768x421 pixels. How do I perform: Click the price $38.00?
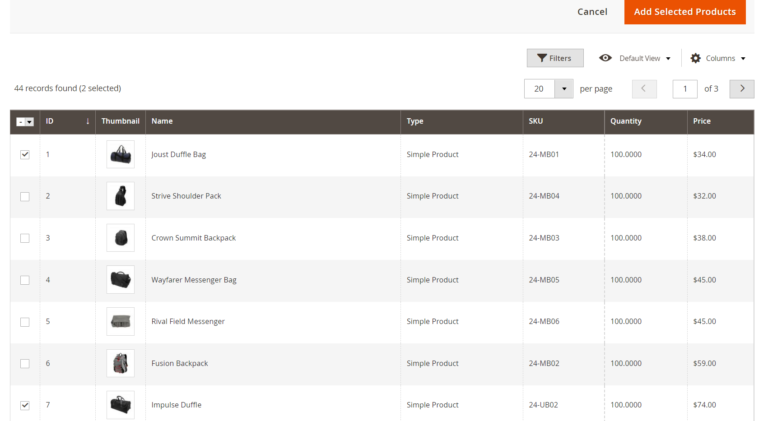click(704, 238)
